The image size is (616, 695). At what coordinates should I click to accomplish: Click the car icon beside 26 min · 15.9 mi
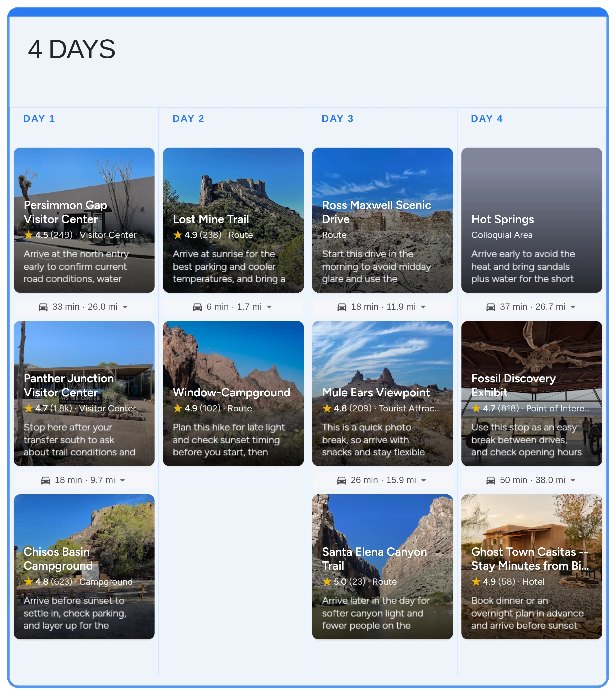tap(342, 480)
